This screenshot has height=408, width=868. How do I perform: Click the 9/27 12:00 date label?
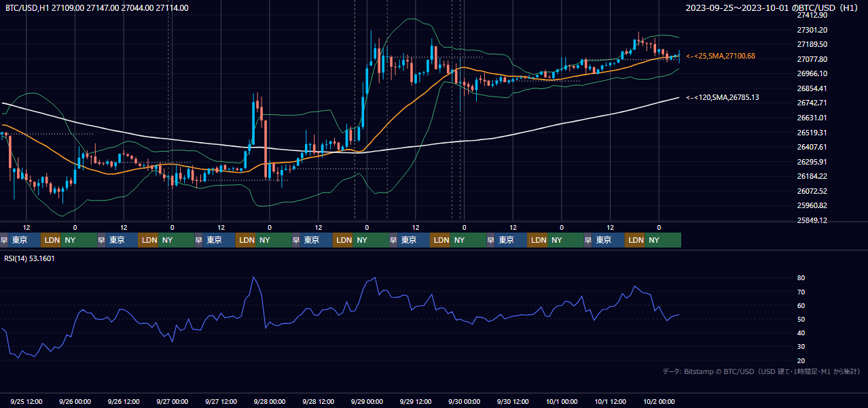pyautogui.click(x=221, y=401)
